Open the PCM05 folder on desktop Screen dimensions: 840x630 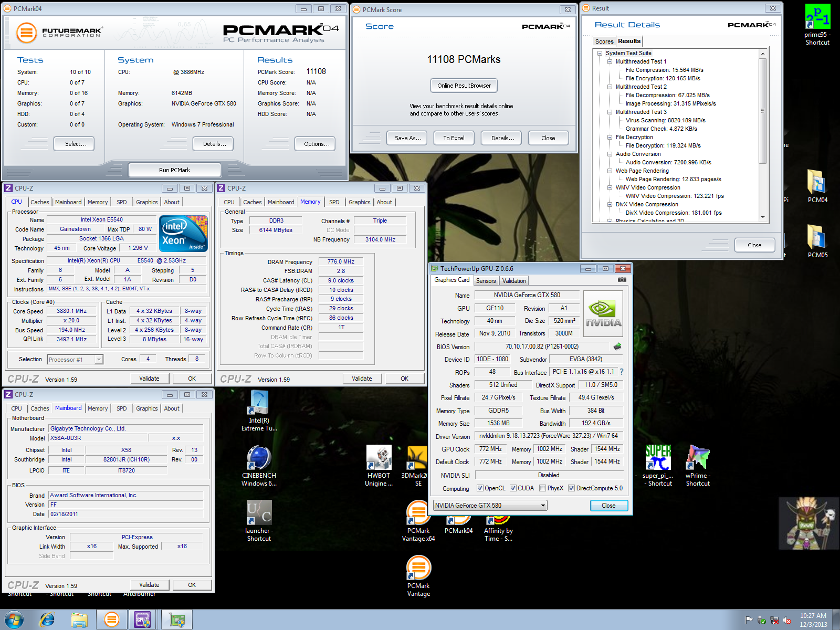(817, 241)
